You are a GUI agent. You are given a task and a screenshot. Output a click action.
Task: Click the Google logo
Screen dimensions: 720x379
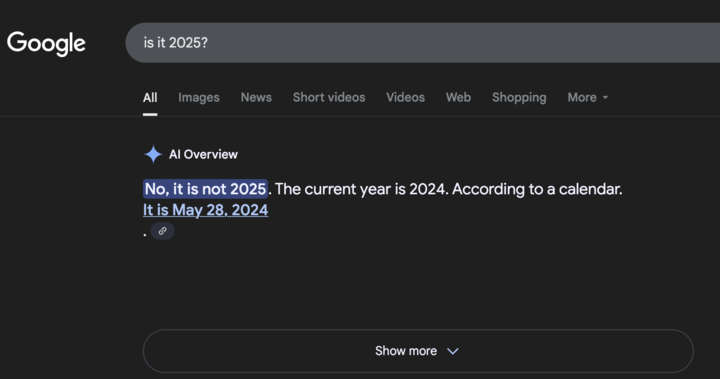click(46, 44)
